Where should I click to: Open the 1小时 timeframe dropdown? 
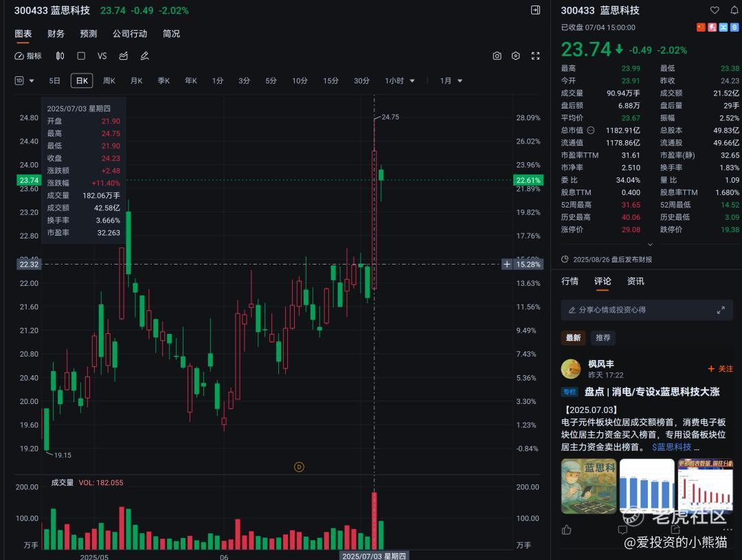[400, 81]
